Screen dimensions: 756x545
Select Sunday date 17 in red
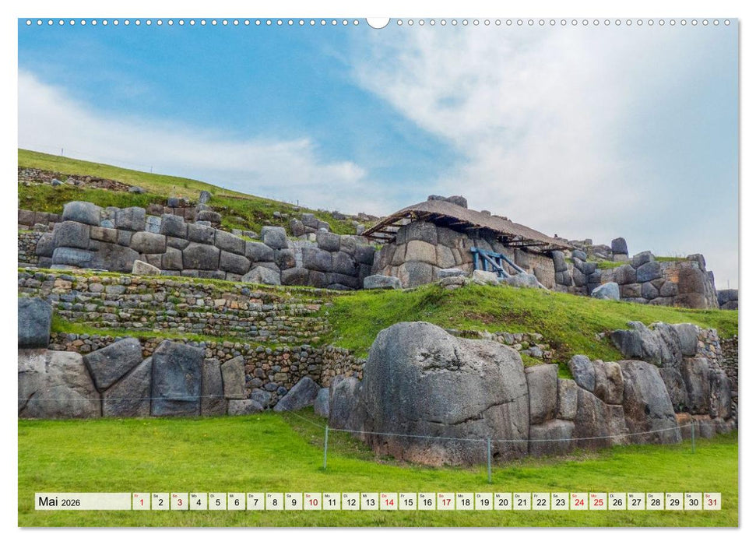pos(446,504)
